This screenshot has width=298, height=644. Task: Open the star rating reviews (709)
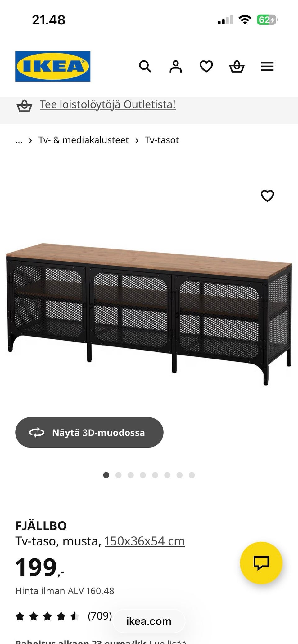(64, 616)
